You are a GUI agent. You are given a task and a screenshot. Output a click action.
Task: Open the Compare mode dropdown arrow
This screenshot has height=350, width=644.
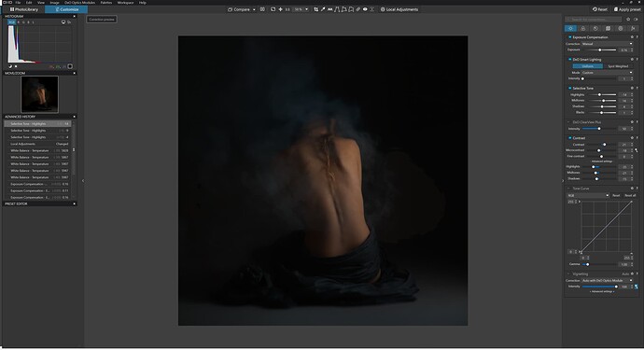pos(254,9)
